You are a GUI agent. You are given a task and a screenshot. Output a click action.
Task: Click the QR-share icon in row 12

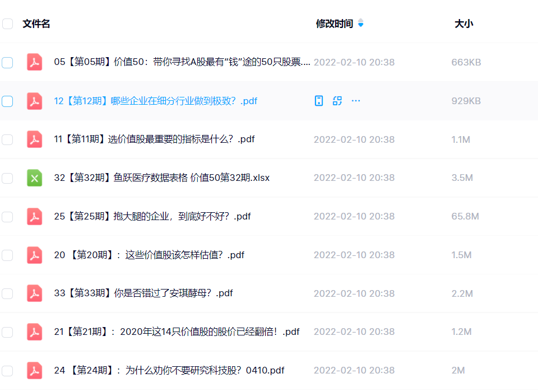pyautogui.click(x=337, y=101)
